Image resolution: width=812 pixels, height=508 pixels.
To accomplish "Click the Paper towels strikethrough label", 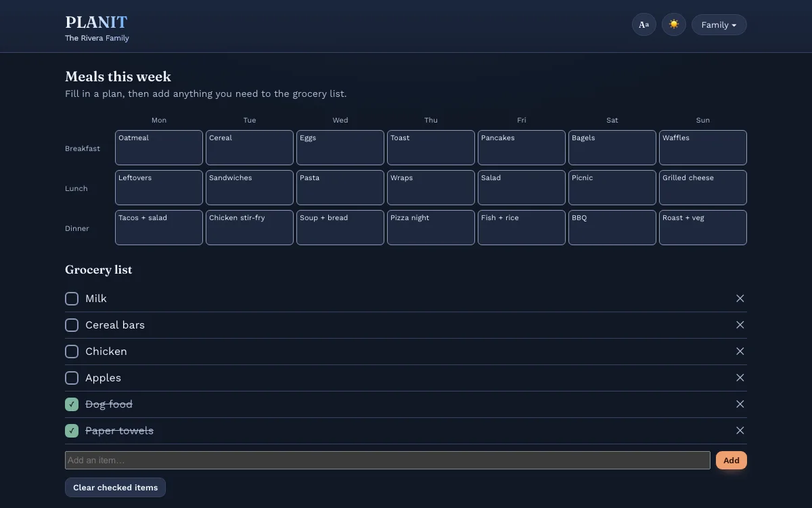I will tap(119, 431).
